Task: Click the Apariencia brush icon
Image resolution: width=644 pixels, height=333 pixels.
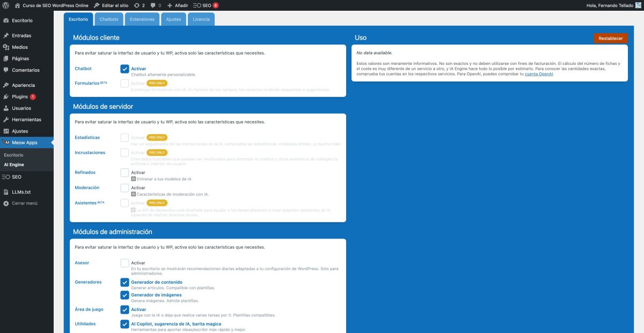Action: [6, 85]
